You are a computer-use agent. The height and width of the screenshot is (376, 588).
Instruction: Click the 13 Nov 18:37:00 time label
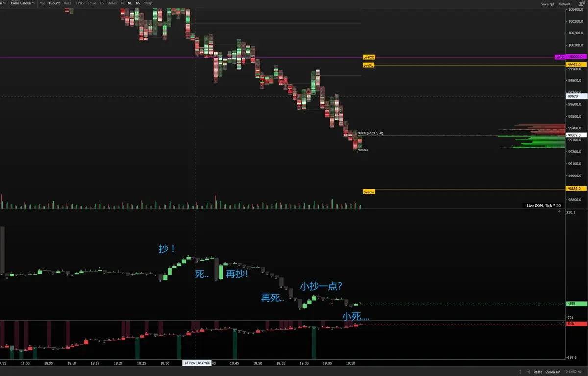pos(197,363)
